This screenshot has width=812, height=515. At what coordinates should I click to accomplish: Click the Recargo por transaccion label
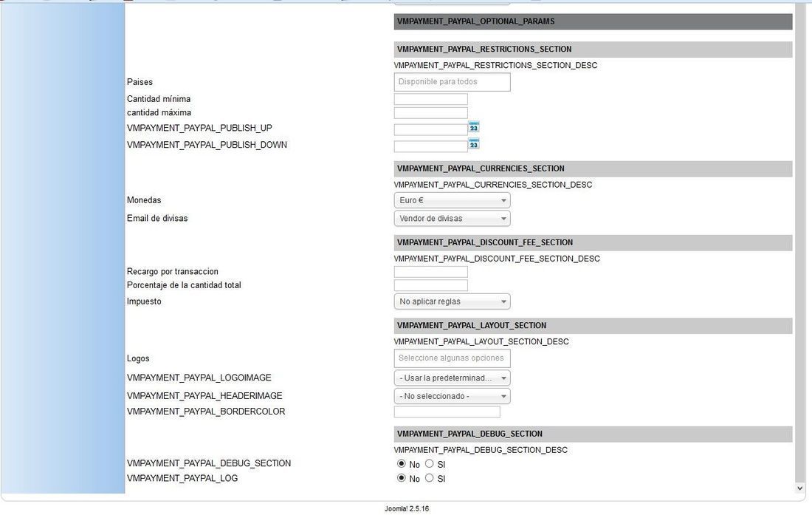(x=173, y=271)
